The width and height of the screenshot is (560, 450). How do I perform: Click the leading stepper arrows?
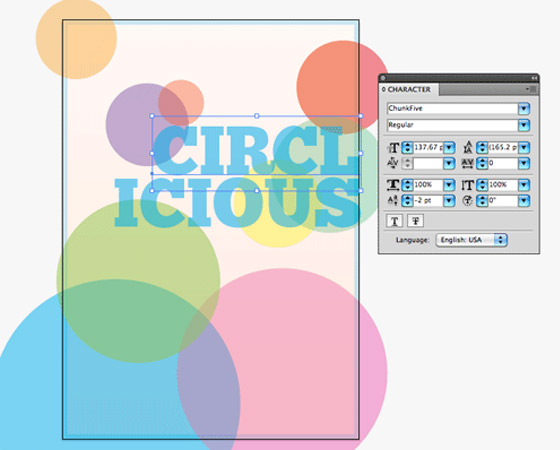click(482, 148)
